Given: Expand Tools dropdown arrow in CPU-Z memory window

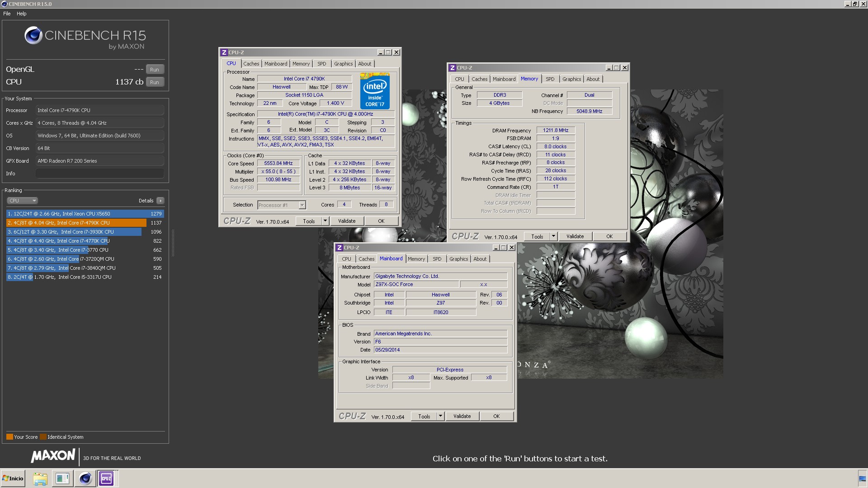Looking at the screenshot, I should coord(553,236).
